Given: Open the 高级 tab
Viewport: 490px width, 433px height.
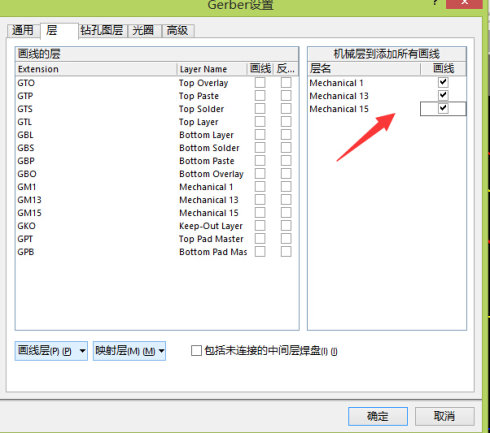Looking at the screenshot, I should coord(177,30).
